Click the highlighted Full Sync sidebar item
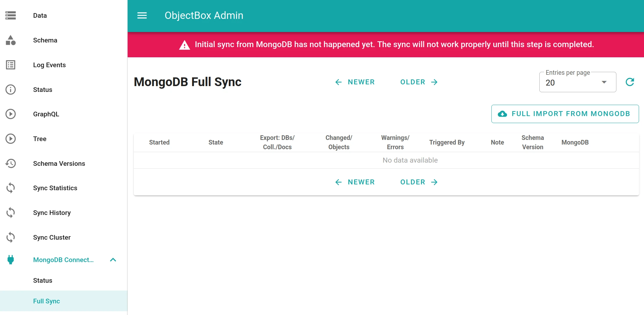 click(47, 301)
